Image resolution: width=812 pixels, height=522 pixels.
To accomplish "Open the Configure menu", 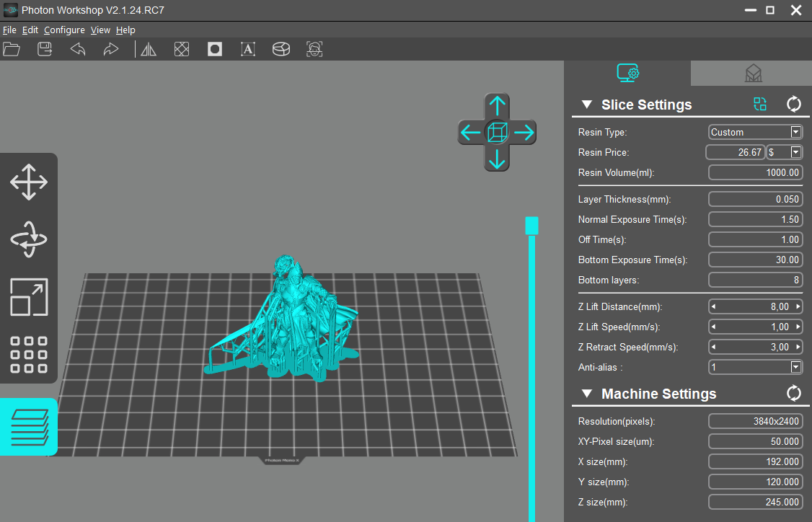I will [64, 30].
